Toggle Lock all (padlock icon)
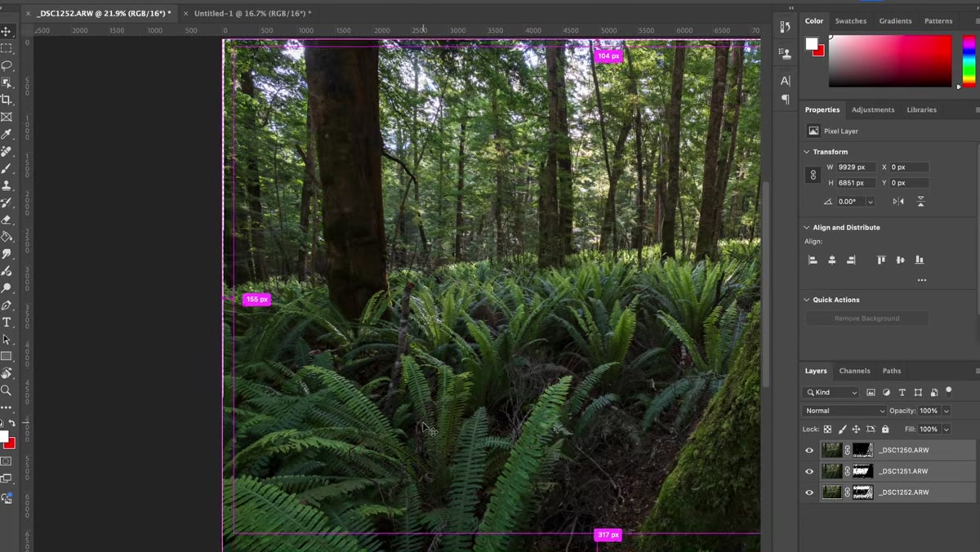This screenshot has height=552, width=980. [884, 429]
